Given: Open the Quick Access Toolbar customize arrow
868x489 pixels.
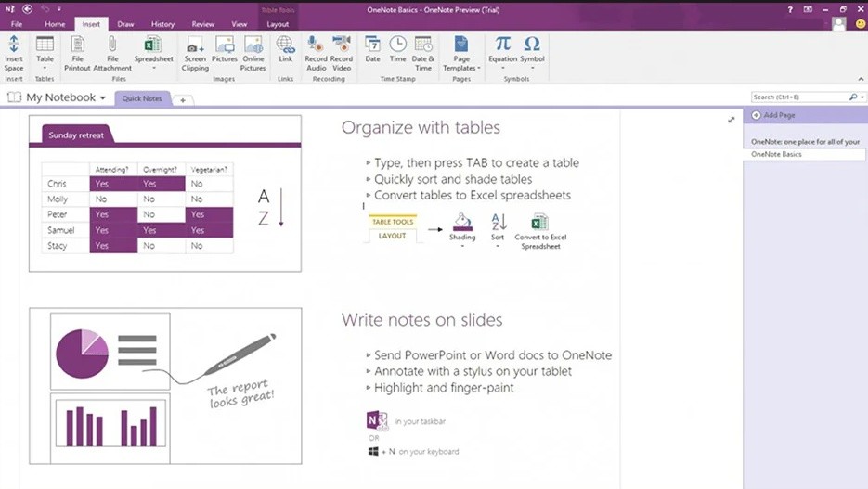Looking at the screenshot, I should point(59,9).
